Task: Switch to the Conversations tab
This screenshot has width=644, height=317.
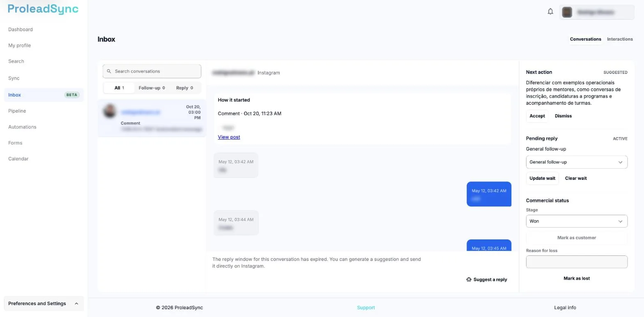Action: 585,39
